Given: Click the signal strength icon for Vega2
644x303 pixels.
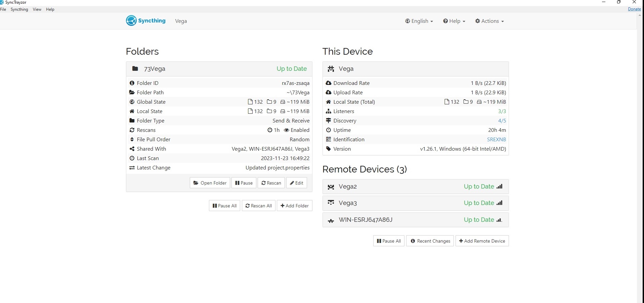Looking at the screenshot, I should pyautogui.click(x=500, y=186).
